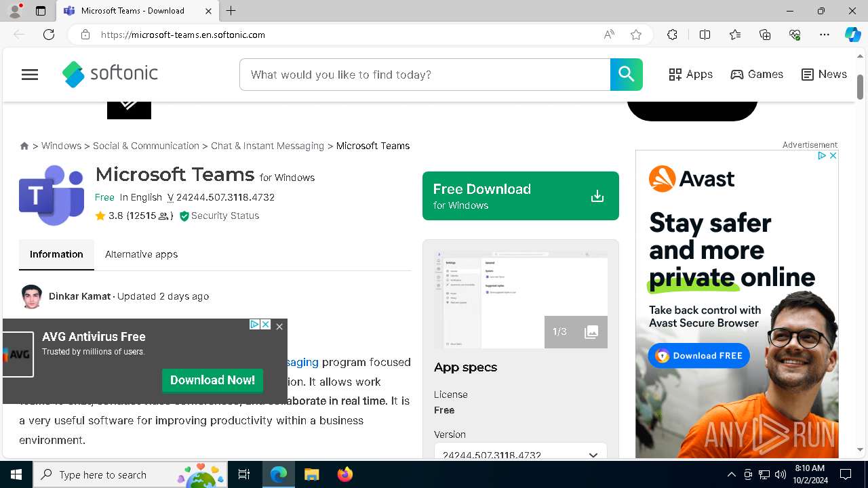The image size is (868, 488).
Task: Click Download FREE on Avast ad
Action: coord(698,356)
